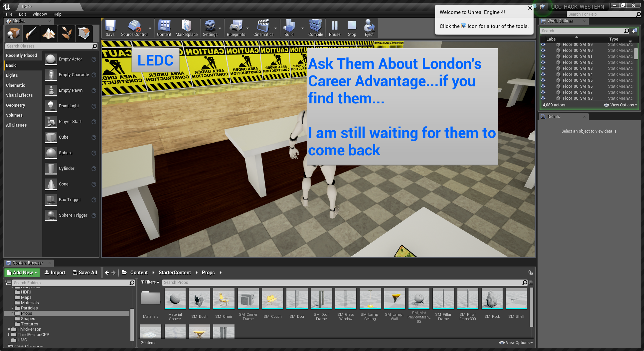This screenshot has height=351, width=644.
Task: Open help for Sphere Trigger
Action: point(94,215)
